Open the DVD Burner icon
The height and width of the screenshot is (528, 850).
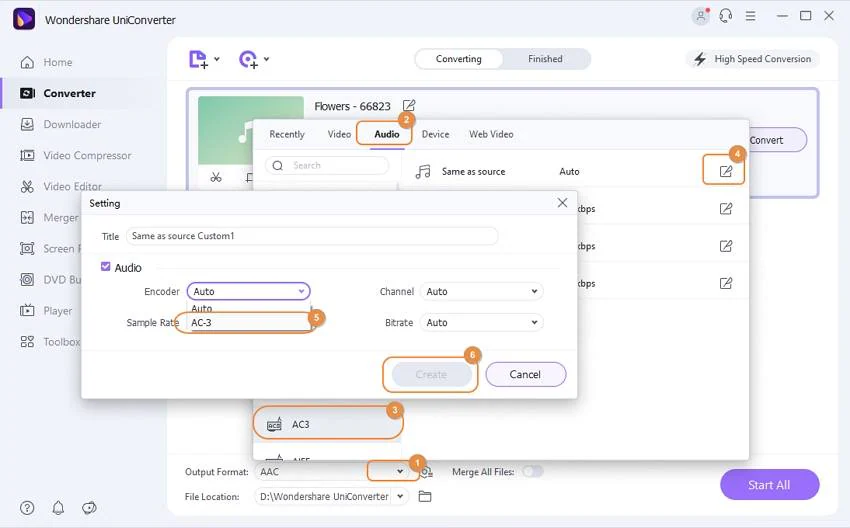click(x=27, y=280)
